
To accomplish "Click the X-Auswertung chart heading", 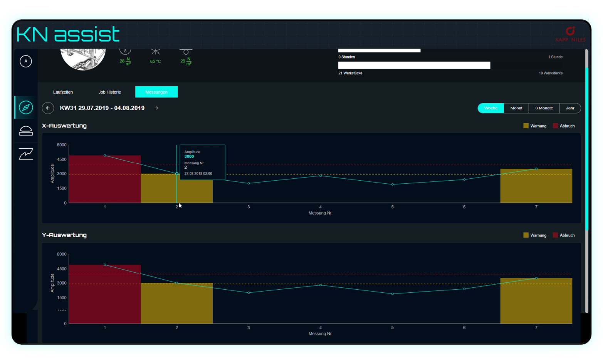I will tap(64, 126).
